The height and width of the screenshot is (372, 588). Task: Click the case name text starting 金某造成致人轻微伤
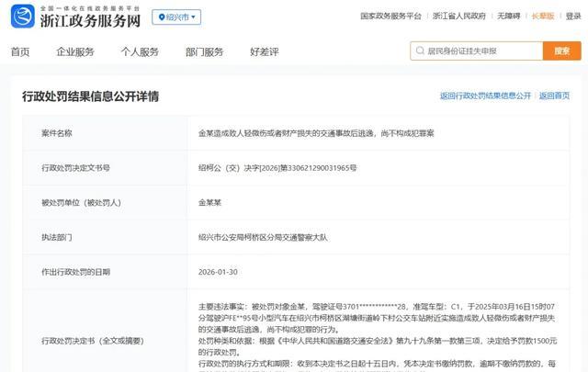point(316,133)
